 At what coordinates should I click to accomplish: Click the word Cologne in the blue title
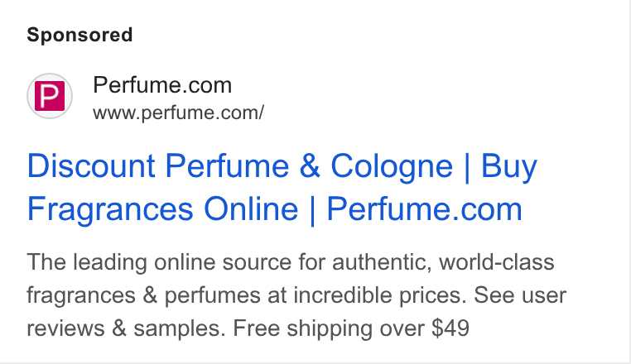pyautogui.click(x=392, y=166)
